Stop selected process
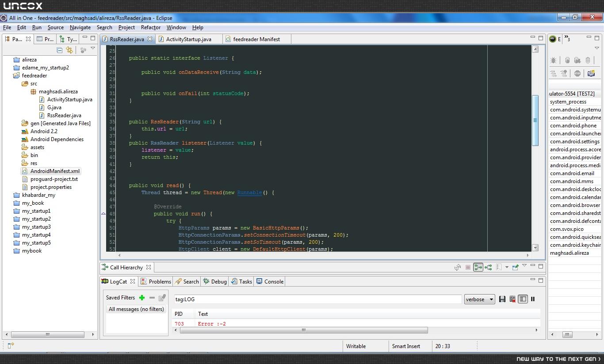This screenshot has height=364, width=604. pos(577,73)
